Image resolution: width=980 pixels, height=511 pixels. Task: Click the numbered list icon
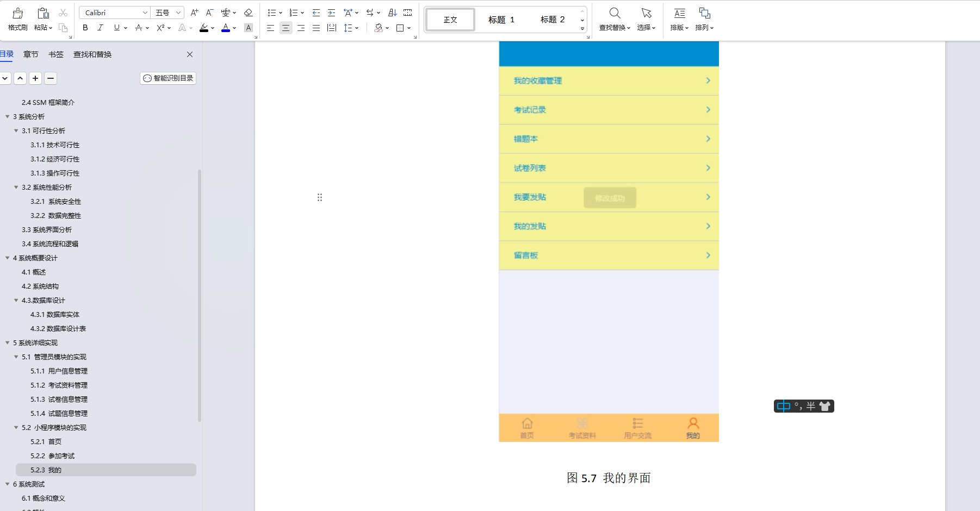[293, 12]
